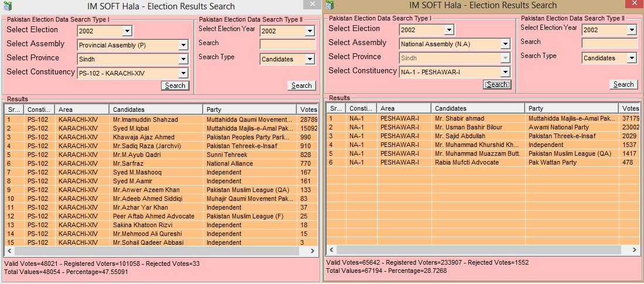Click Pakistan Muslim League (F) party cell
This screenshot has width=644, height=284.
250,216
